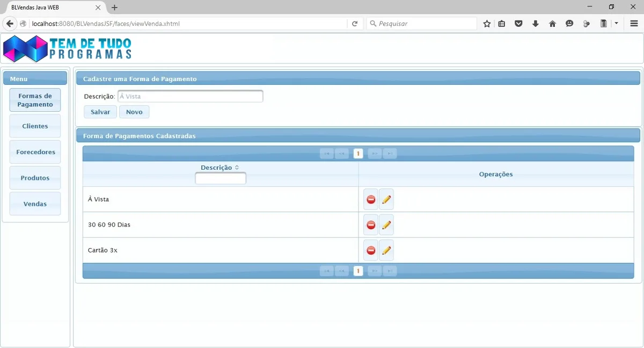The height and width of the screenshot is (348, 644).
Task: Close the BLVendas Java WEB tab
Action: point(98,8)
